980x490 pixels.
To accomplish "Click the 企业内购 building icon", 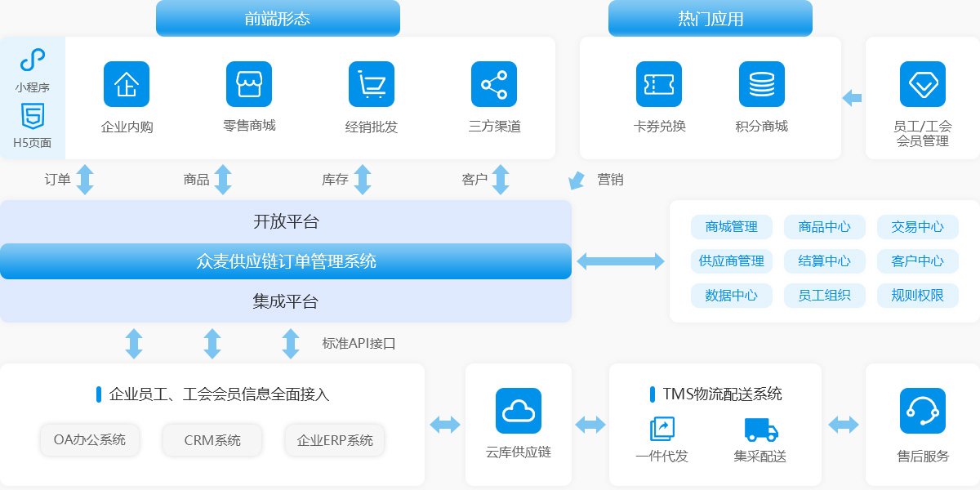I will click(x=127, y=84).
